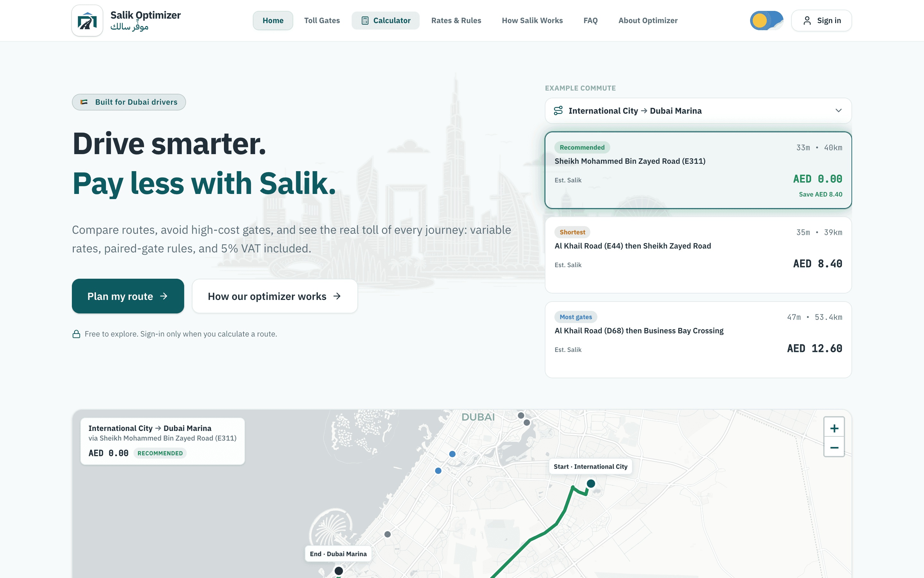Viewport: 924px width, 578px height.
Task: Go to the Toll Gates page
Action: click(322, 21)
